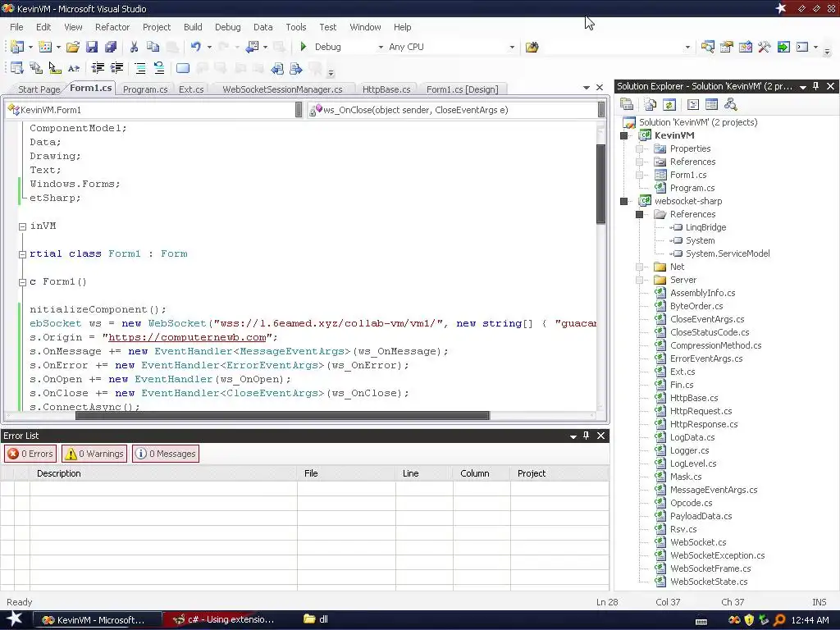Start debugging with green play arrow

(304, 47)
